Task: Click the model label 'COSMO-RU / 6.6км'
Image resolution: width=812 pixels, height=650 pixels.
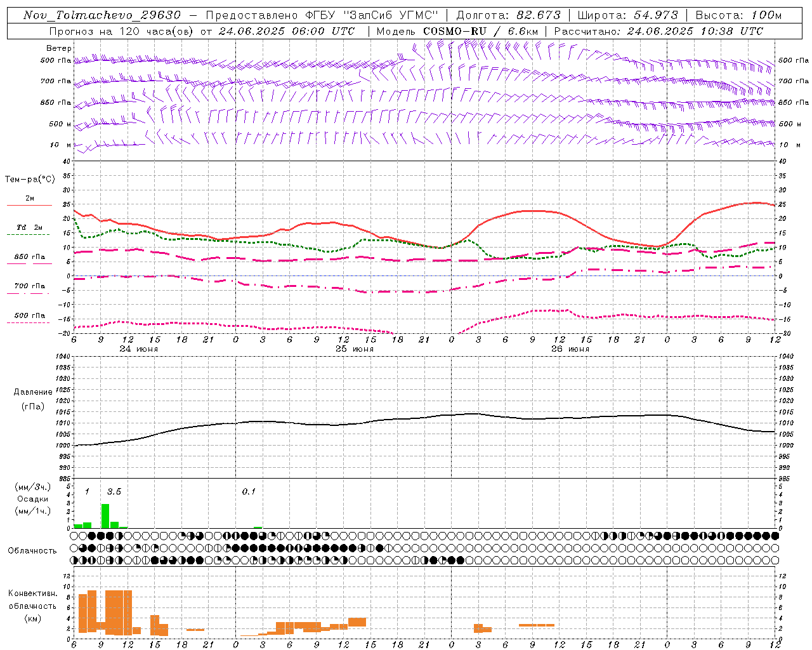Action: pyautogui.click(x=481, y=31)
